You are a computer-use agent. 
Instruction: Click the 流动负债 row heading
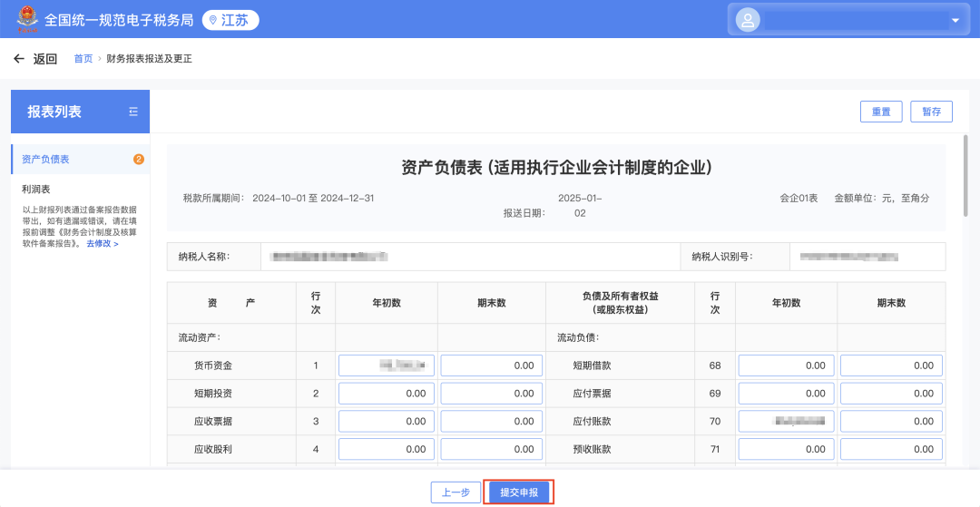point(579,337)
